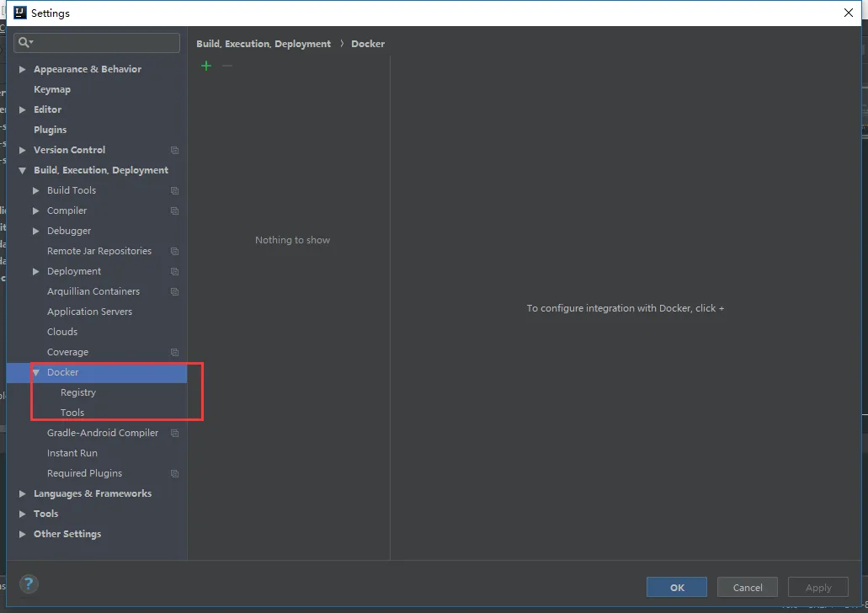
Task: Select Gradle-Android Compiler
Action: pos(103,433)
